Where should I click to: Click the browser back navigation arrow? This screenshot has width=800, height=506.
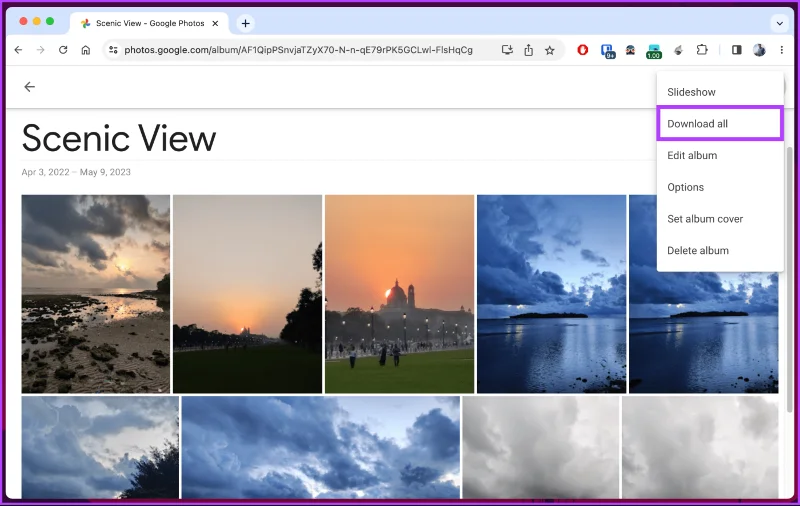click(18, 50)
